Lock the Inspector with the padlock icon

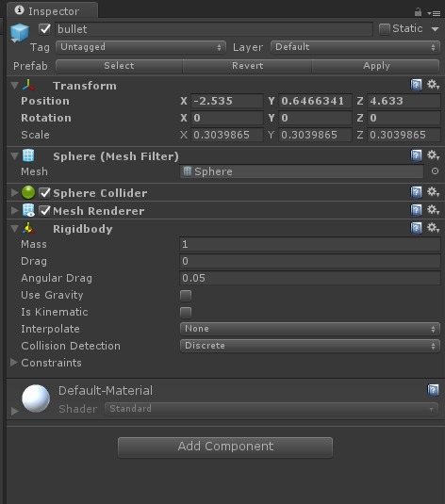(418, 12)
